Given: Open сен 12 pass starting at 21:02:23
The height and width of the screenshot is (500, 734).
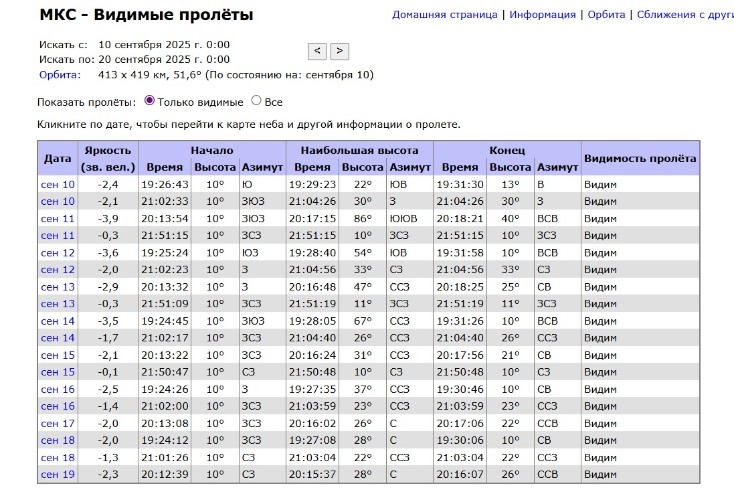Looking at the screenshot, I should [58, 270].
